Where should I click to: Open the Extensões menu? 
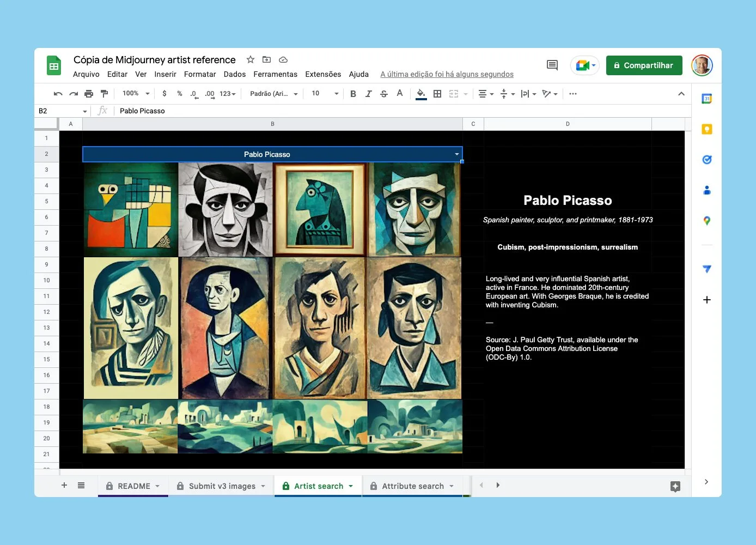pyautogui.click(x=323, y=74)
